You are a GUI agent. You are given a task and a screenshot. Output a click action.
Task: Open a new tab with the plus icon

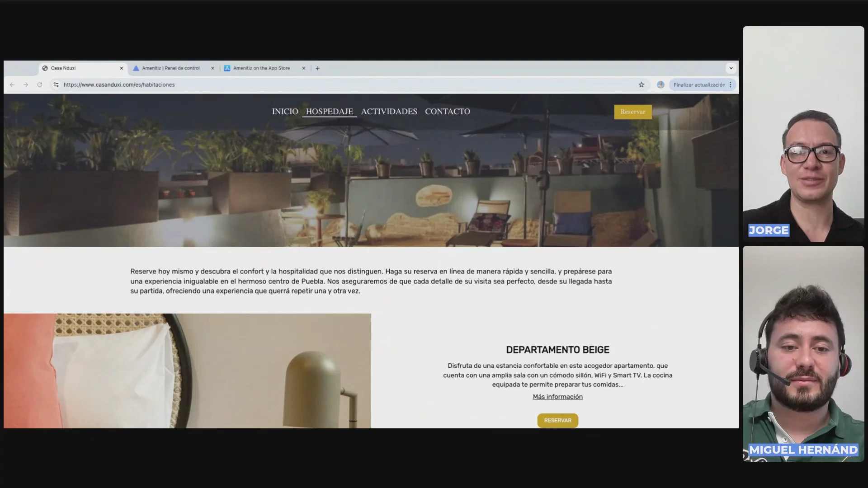[317, 68]
